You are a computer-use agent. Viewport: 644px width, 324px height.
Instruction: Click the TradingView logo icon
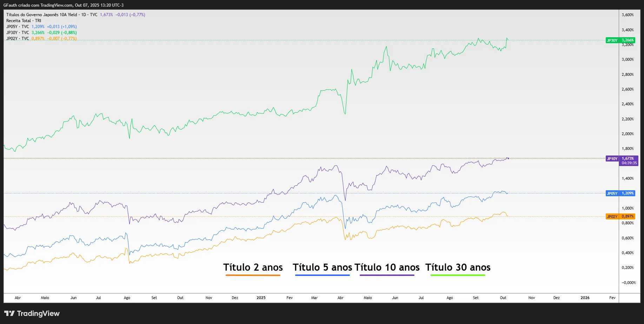tap(9, 313)
